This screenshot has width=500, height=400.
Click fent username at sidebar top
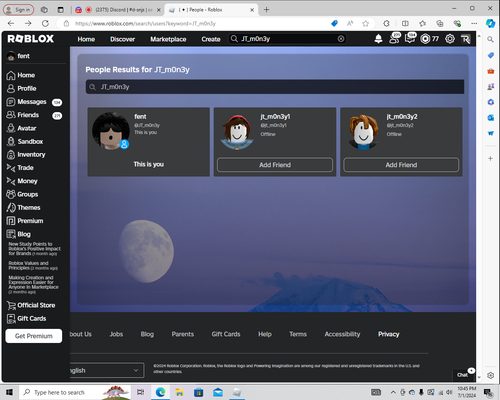tap(24, 56)
